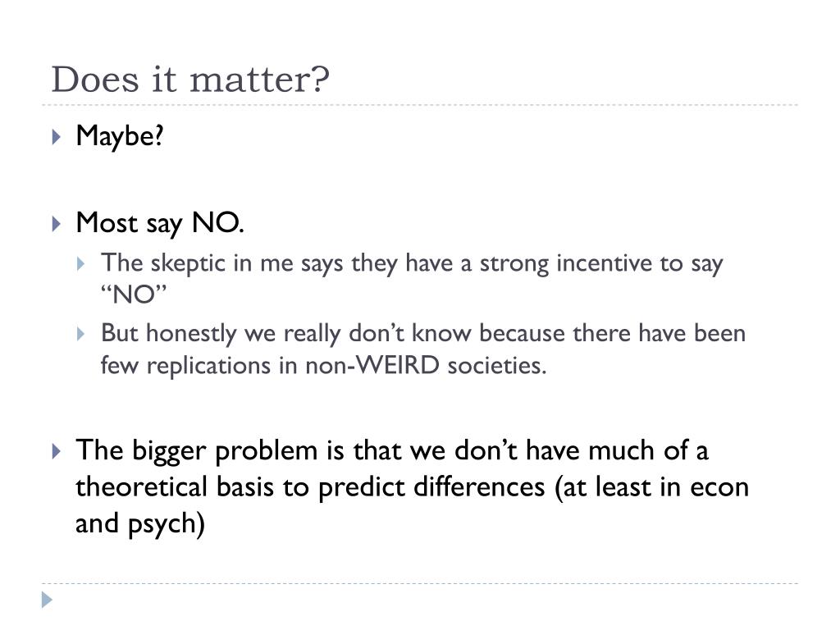The width and height of the screenshot is (840, 630).
Task: Click the bullet arrow beside "Maybe?"
Action: coord(57,137)
